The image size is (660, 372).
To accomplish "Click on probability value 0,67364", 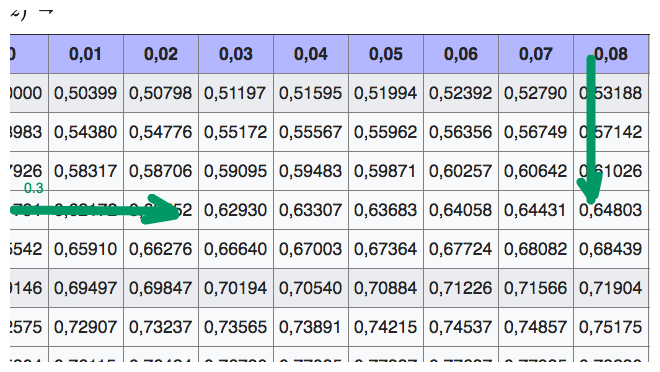I will click(386, 249).
